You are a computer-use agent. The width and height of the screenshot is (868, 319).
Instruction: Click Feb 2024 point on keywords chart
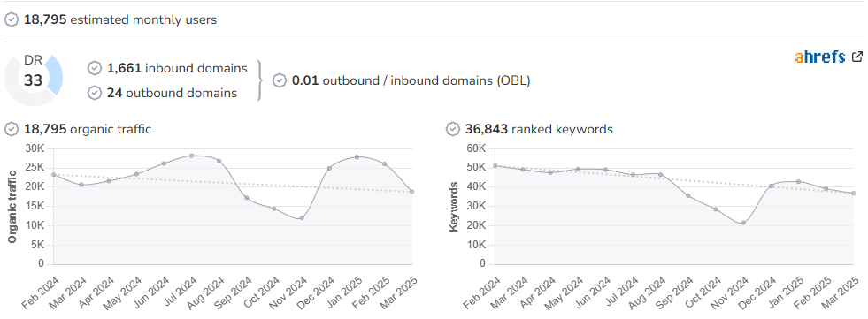pos(495,166)
